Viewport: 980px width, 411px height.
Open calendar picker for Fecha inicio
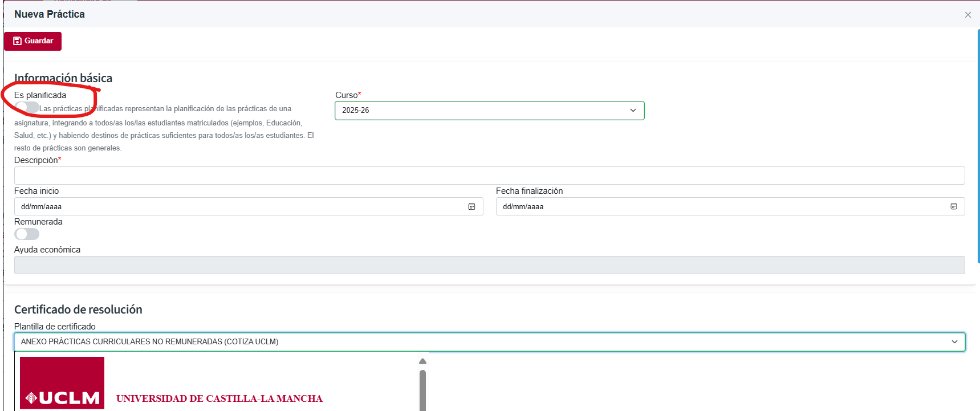click(x=471, y=206)
